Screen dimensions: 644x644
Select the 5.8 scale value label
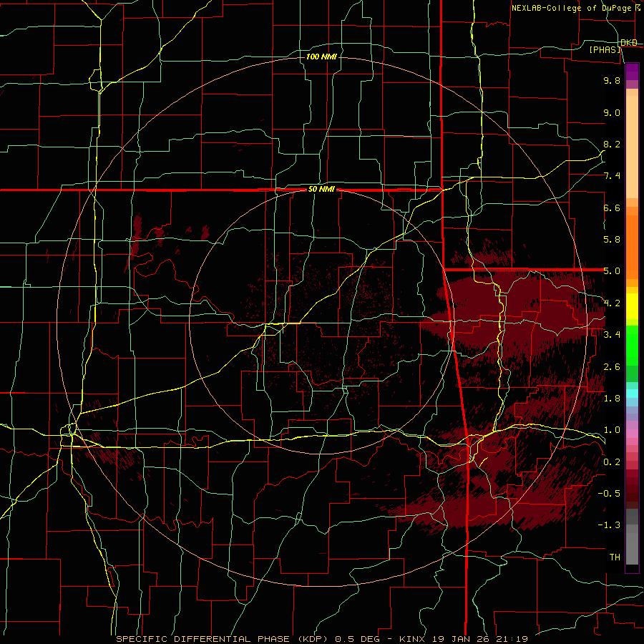coord(612,240)
